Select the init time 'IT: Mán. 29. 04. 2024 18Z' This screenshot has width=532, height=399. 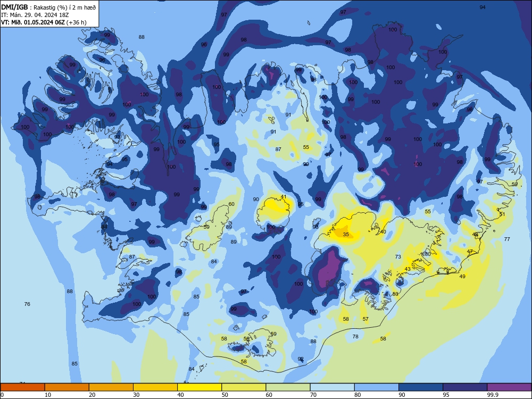coord(35,15)
